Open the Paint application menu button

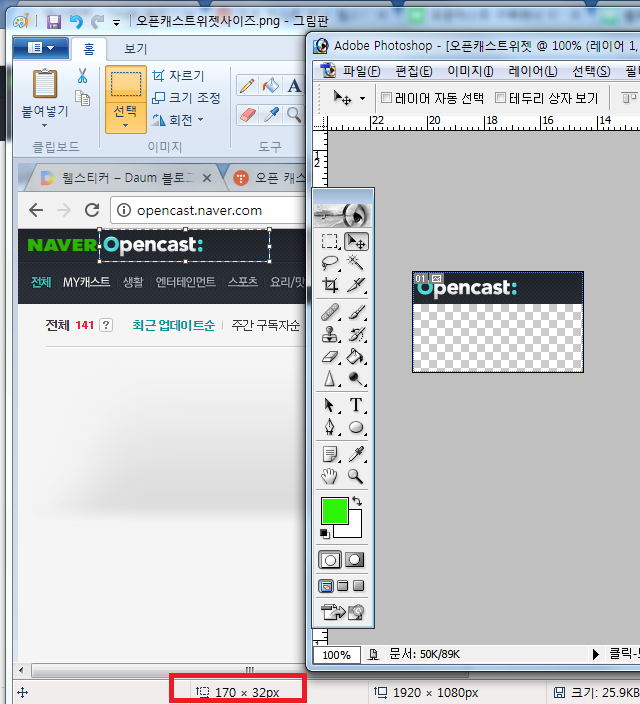tap(40, 48)
